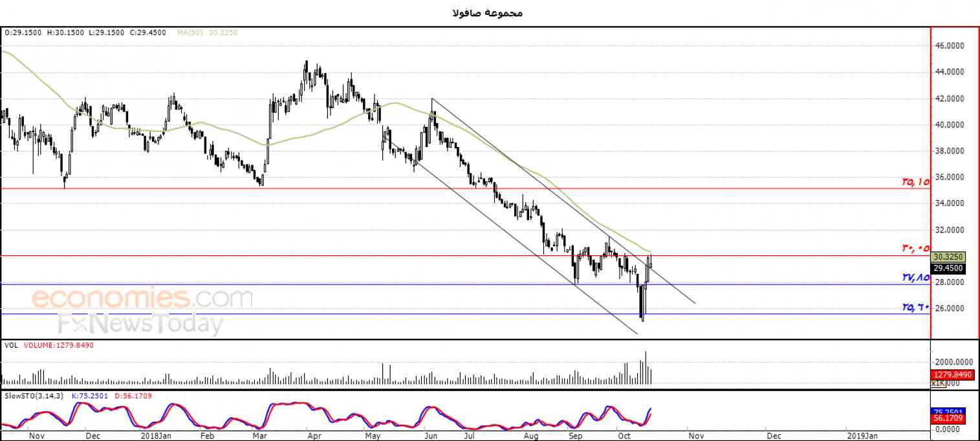Click the 2018Jan date axis label

pyautogui.click(x=156, y=436)
